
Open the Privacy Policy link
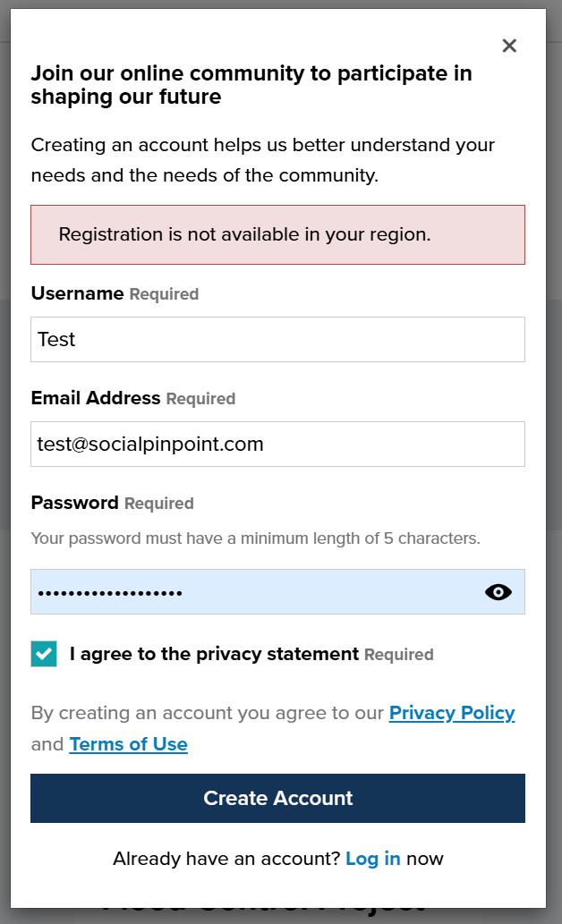[452, 713]
